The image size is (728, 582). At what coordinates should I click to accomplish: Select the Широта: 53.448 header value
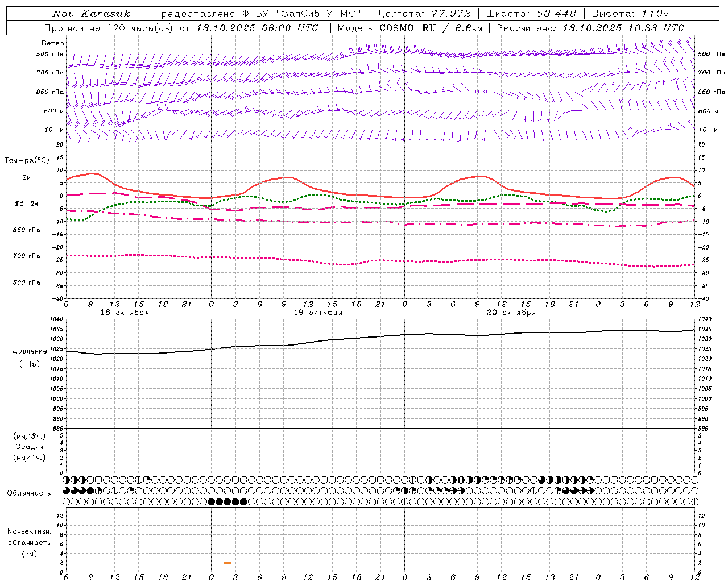tap(531, 14)
